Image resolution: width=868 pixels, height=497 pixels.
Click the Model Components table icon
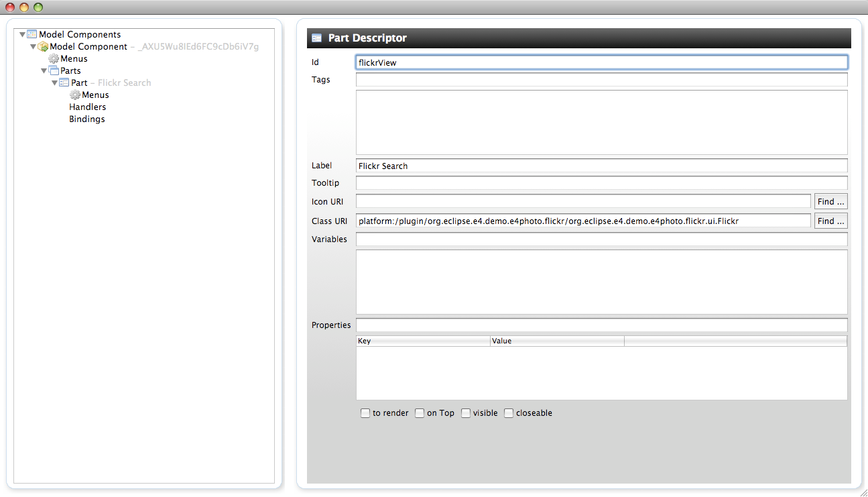click(32, 34)
